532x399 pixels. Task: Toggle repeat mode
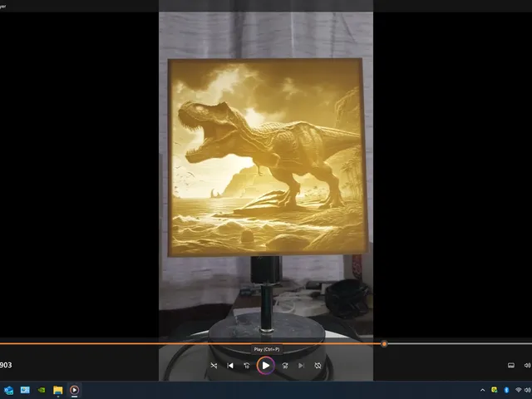[x=318, y=366]
